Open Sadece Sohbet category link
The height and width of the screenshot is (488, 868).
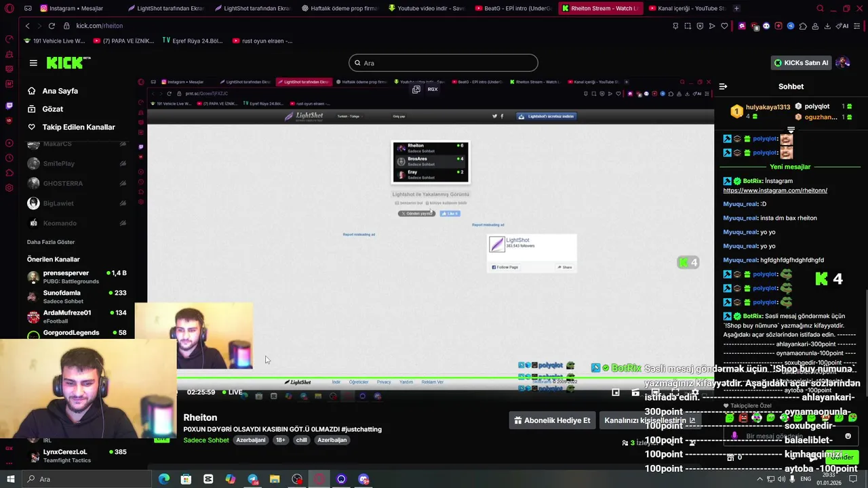coord(206,440)
